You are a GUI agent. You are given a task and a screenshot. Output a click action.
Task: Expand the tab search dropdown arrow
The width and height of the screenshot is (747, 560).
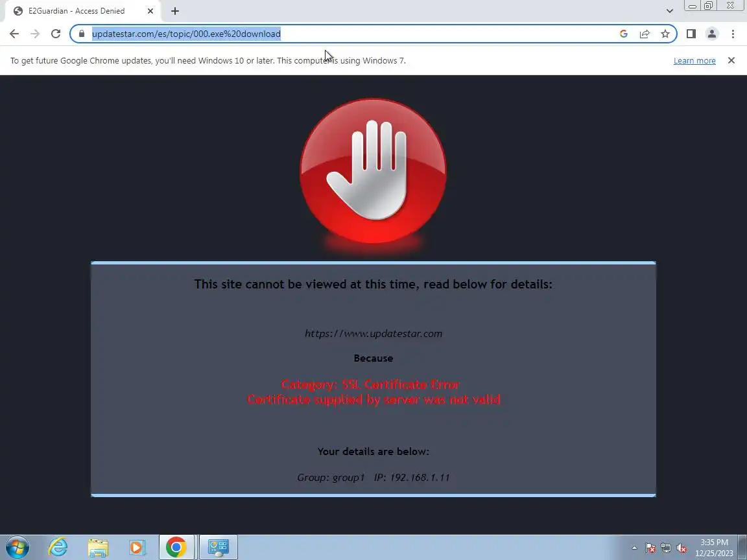pyautogui.click(x=669, y=11)
